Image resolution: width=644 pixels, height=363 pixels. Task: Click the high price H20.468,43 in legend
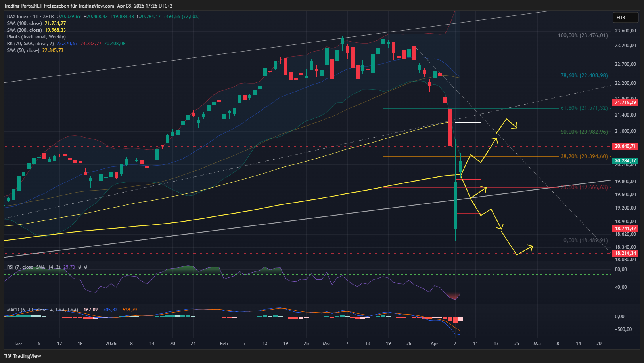[x=96, y=17]
